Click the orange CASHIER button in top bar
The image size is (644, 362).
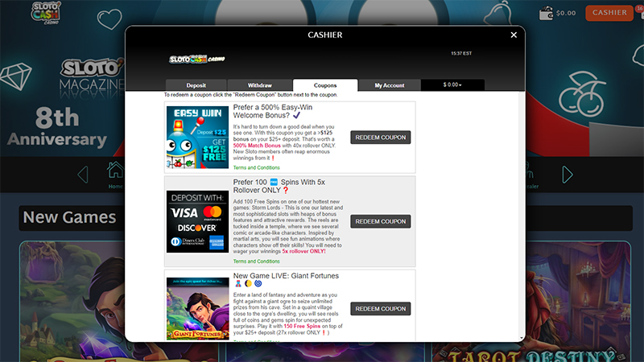(x=609, y=13)
